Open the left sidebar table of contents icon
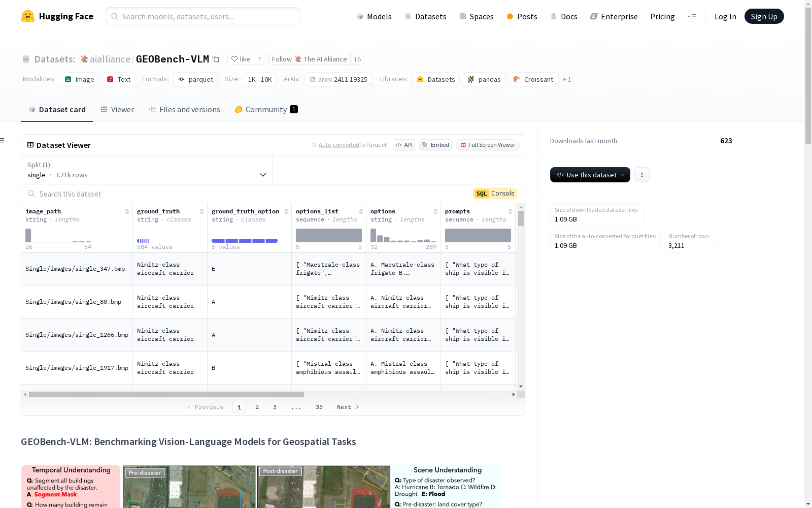812x508 pixels. tap(2, 140)
